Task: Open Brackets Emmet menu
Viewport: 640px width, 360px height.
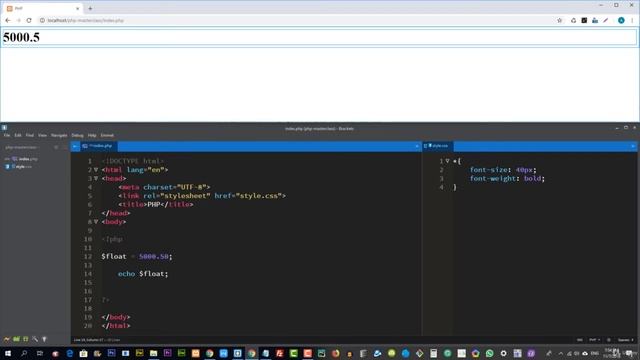Action: (x=107, y=135)
